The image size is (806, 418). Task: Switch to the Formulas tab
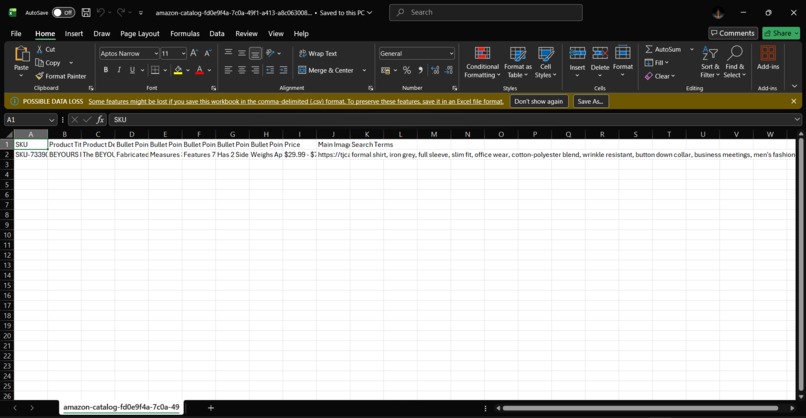[185, 33]
